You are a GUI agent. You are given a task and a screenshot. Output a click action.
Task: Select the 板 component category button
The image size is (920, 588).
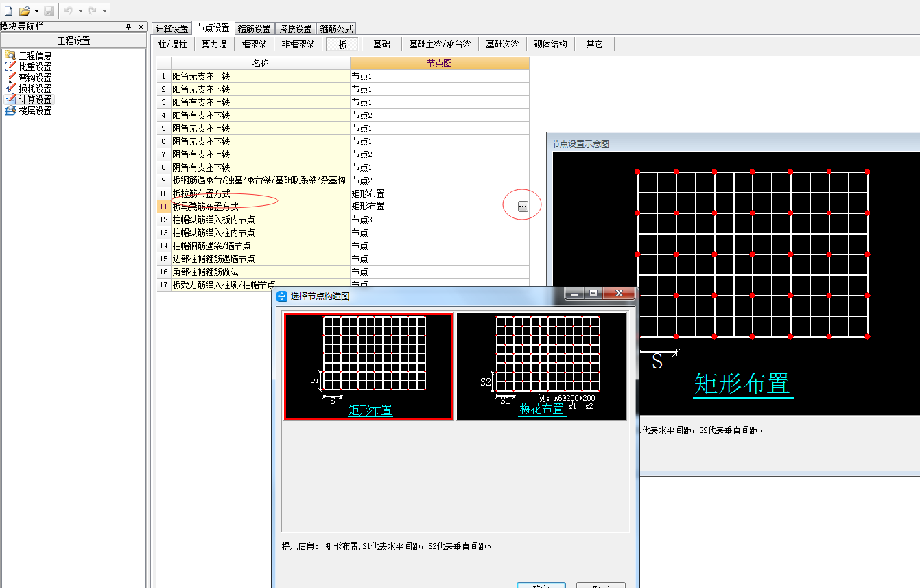click(342, 44)
